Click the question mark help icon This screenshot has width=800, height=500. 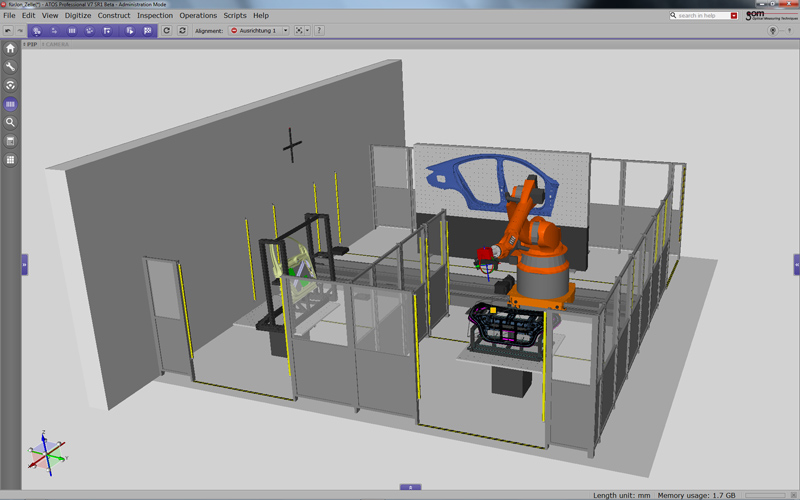click(x=319, y=31)
